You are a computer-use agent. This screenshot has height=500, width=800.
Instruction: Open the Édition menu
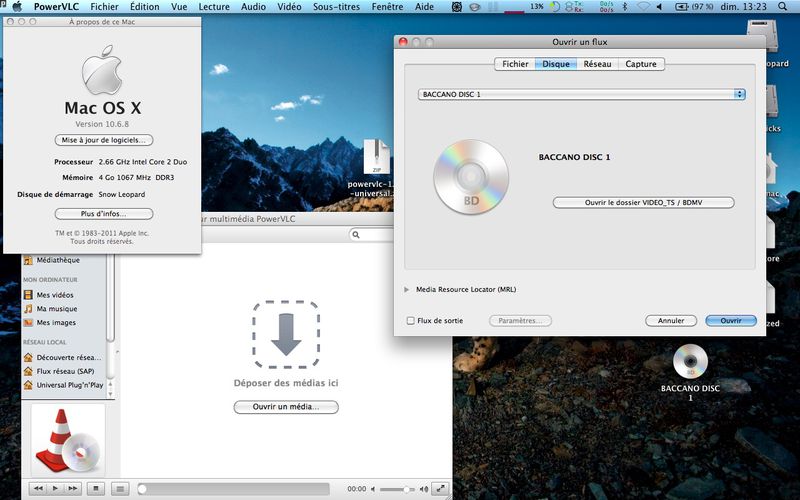coord(144,7)
